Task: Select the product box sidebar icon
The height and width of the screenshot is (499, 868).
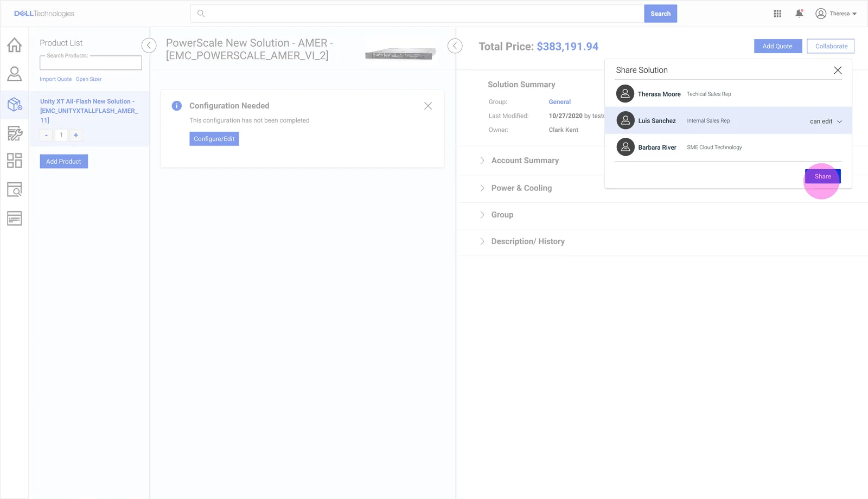Action: [15, 104]
